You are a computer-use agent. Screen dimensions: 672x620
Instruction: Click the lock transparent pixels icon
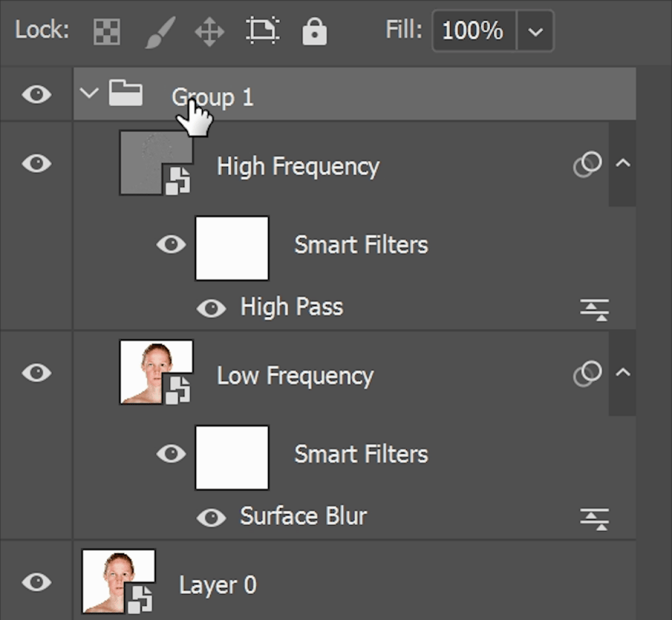pyautogui.click(x=106, y=31)
